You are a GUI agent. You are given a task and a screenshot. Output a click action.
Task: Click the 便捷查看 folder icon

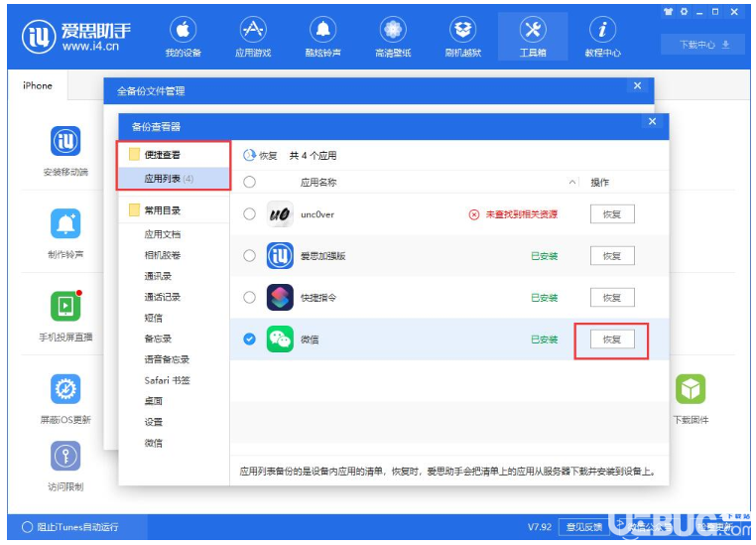[x=135, y=154]
